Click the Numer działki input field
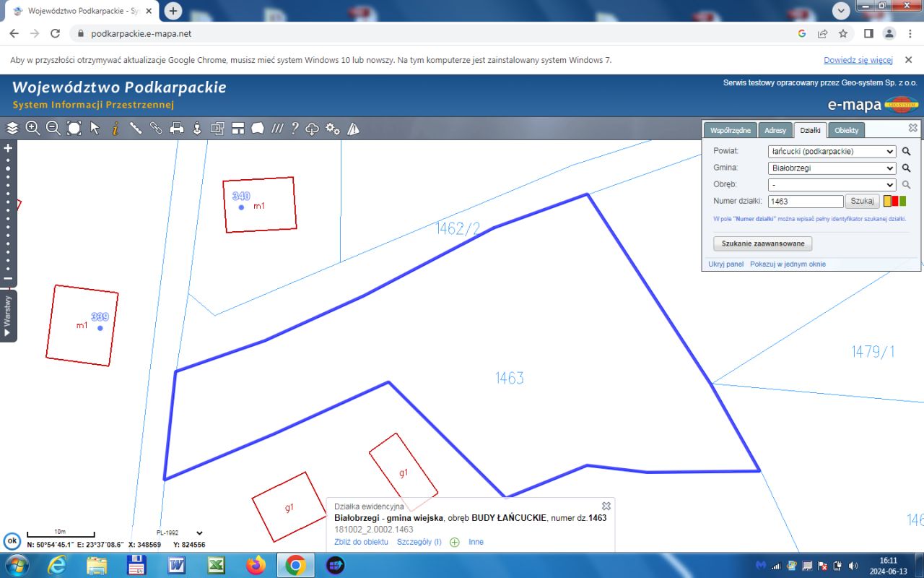Image resolution: width=924 pixels, height=578 pixels. click(806, 202)
